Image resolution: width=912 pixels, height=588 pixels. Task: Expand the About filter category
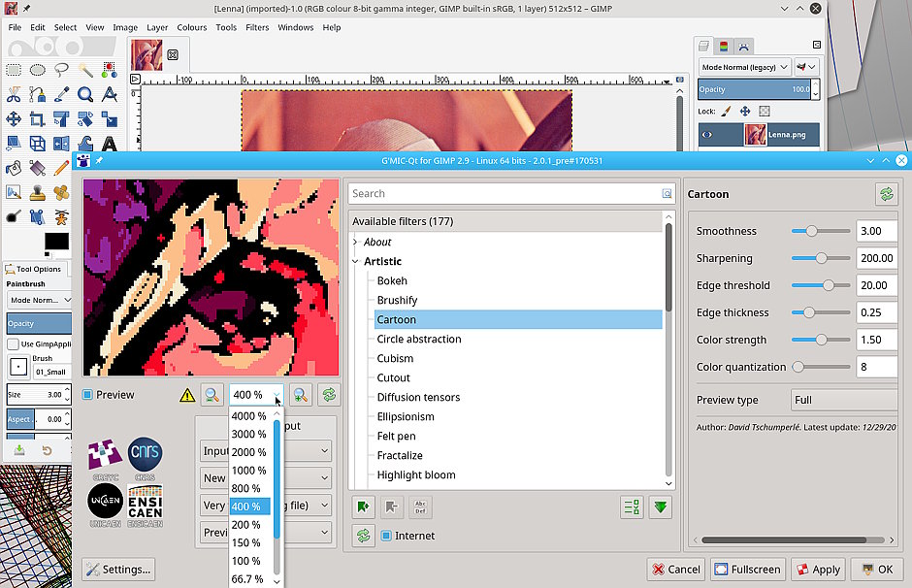(355, 242)
